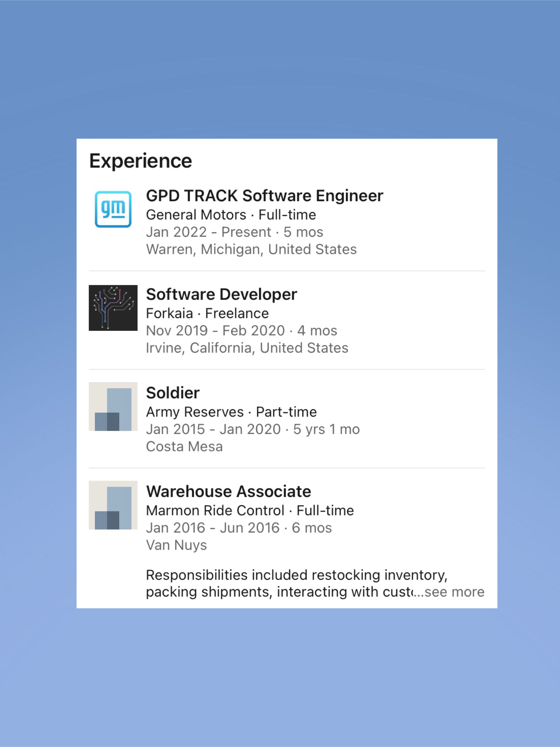
Task: Click Warren, Michigan, United States location
Action: point(251,249)
